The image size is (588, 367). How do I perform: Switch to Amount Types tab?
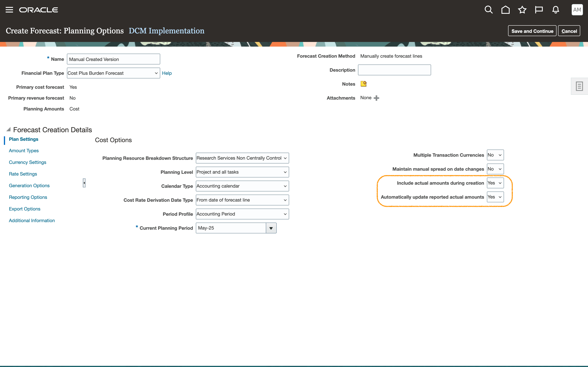pos(24,151)
